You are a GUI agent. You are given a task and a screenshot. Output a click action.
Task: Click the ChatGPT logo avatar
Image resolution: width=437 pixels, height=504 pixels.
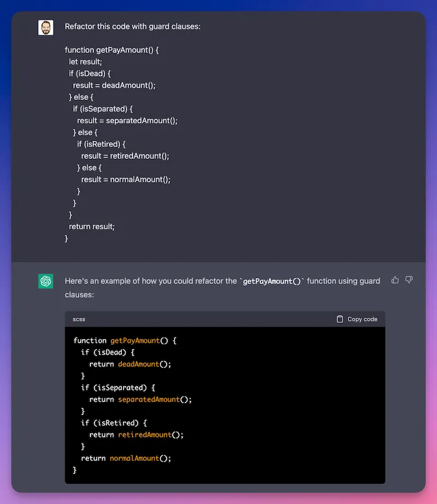pos(46,281)
